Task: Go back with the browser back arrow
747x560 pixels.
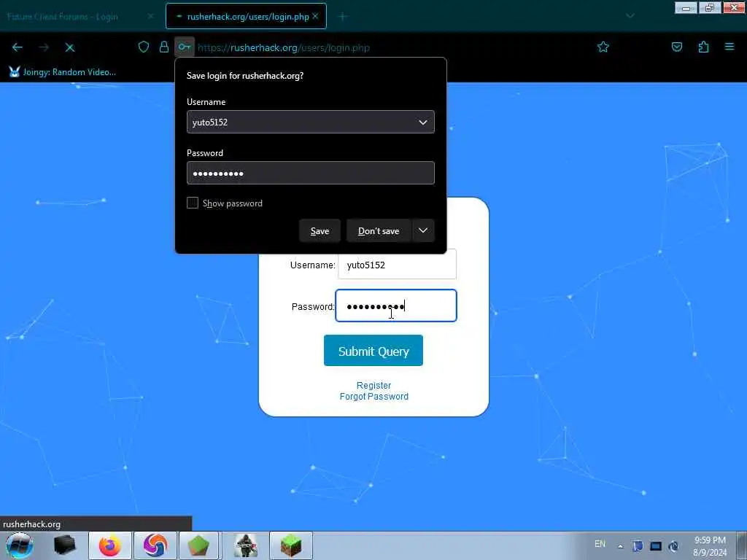Action: tap(18, 47)
